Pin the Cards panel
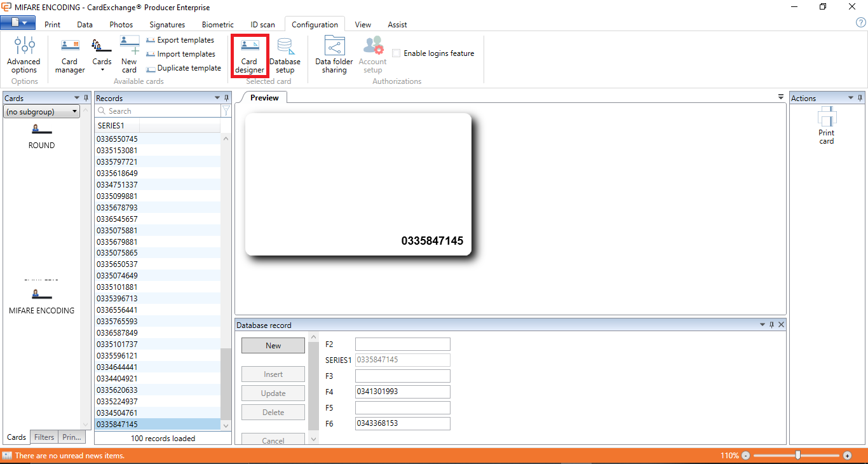 [x=86, y=98]
